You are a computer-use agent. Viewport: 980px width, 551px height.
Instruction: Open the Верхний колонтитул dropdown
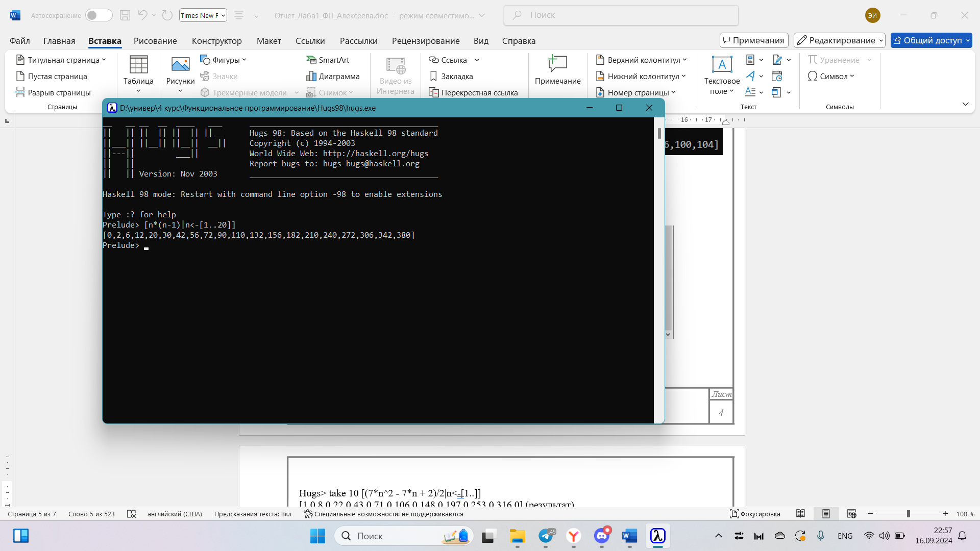coord(642,60)
